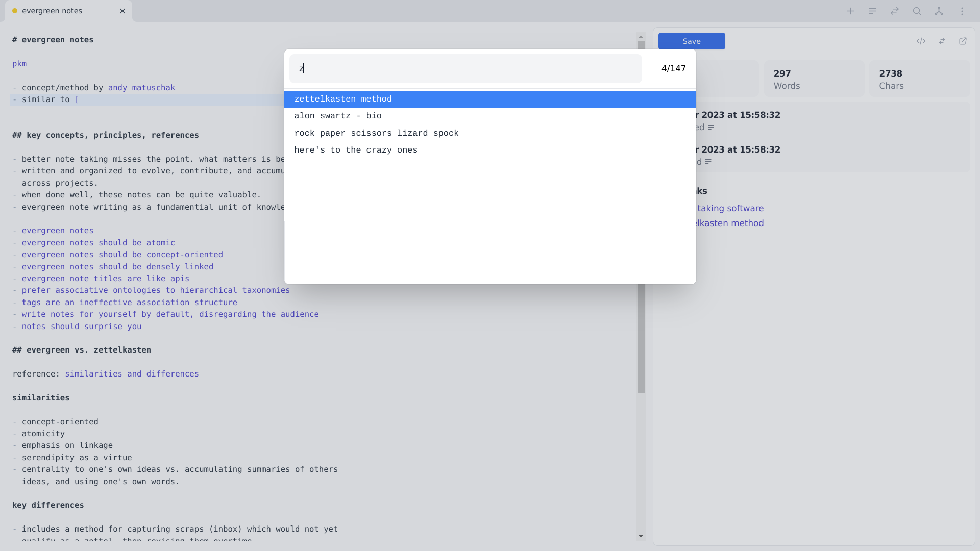Open search with the magnifier icon
Image resolution: width=980 pixels, height=551 pixels.
tap(917, 11)
